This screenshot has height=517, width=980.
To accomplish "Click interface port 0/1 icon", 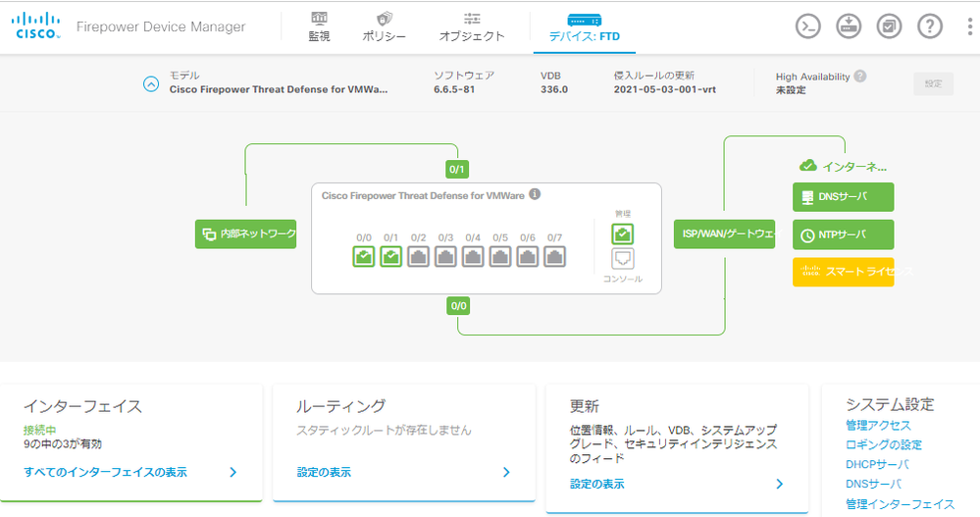I will point(390,256).
